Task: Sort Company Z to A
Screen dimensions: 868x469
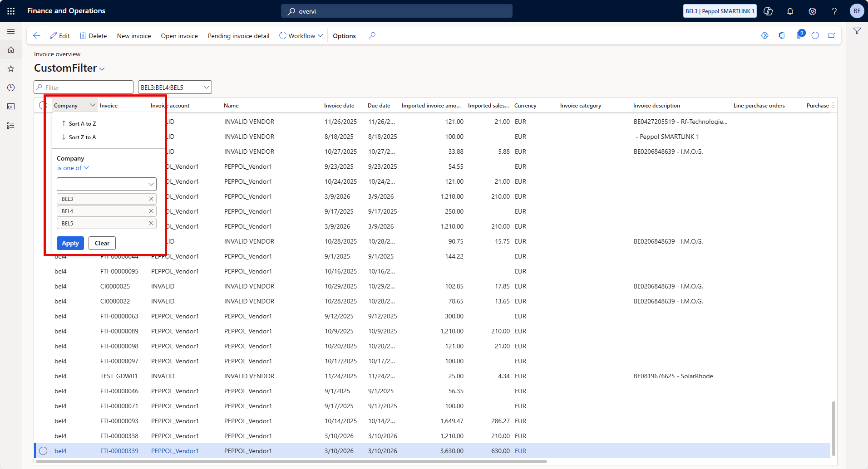Action: pos(79,137)
